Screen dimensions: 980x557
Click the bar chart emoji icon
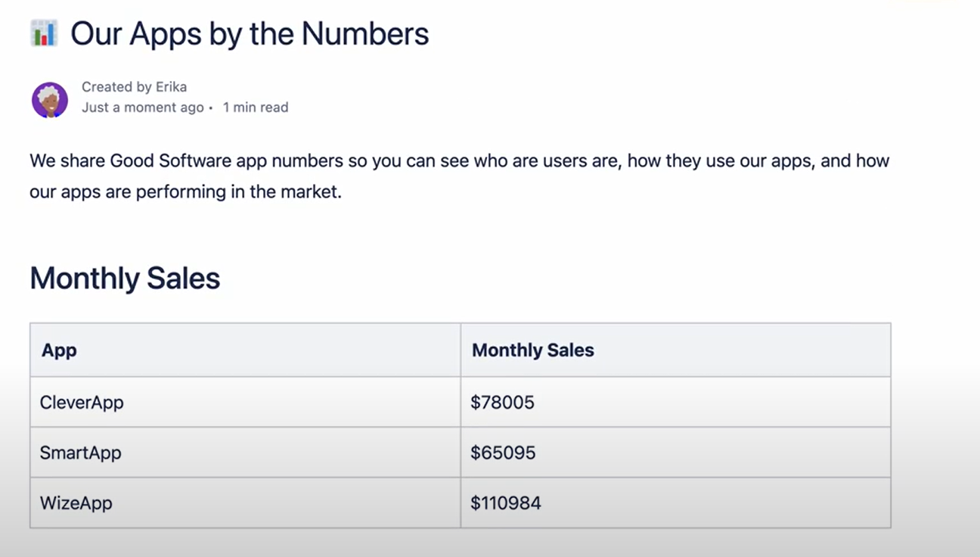point(44,33)
